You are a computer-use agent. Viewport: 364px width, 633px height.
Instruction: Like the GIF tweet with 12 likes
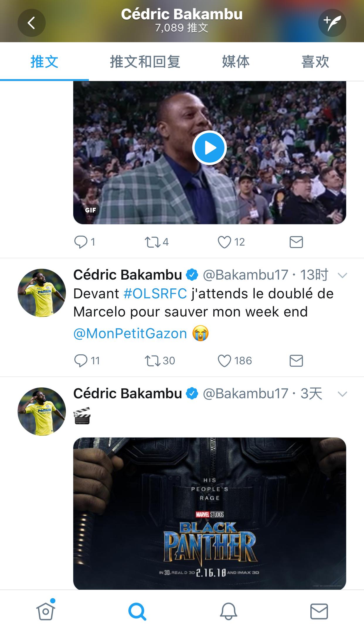coord(224,242)
